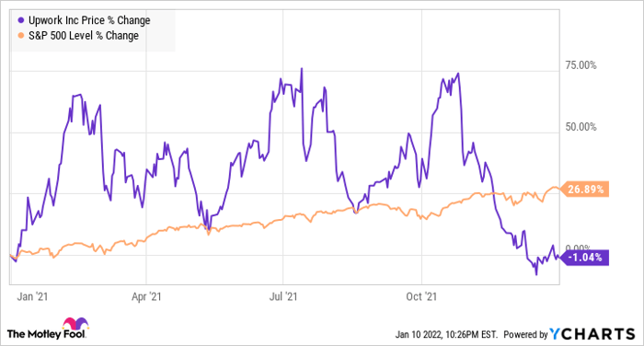Screen dimensions: 644x346
Task: Open the YCharts logo
Action: [x=592, y=334]
